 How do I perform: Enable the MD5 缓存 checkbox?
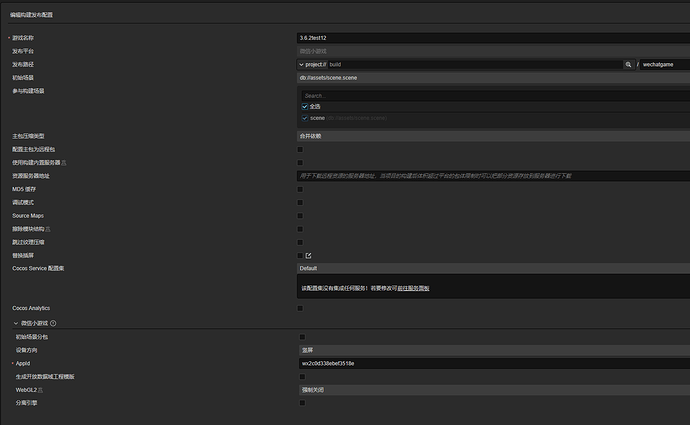pos(300,190)
